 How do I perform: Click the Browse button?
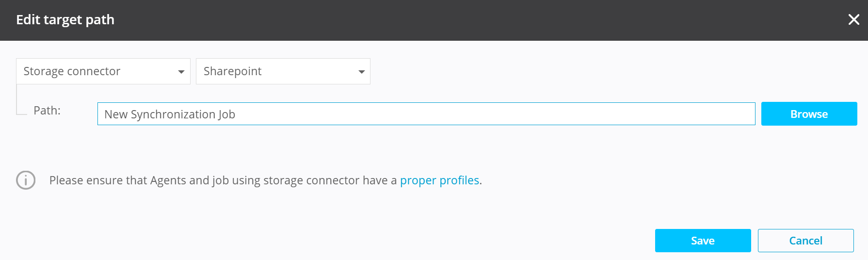[809, 114]
